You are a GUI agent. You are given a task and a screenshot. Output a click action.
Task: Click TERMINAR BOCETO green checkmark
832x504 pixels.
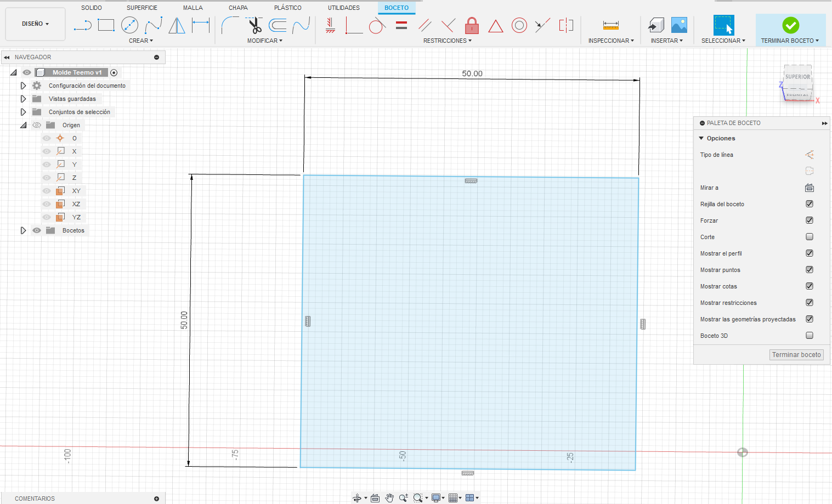point(790,25)
